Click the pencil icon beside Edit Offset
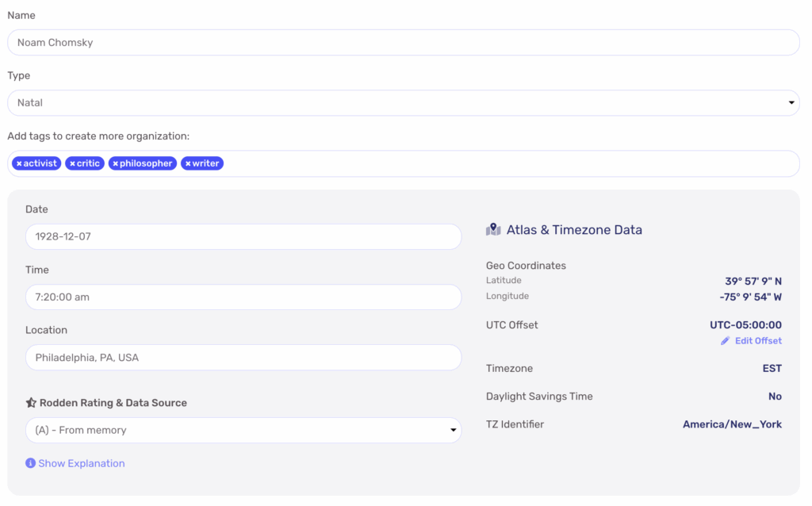 point(725,341)
